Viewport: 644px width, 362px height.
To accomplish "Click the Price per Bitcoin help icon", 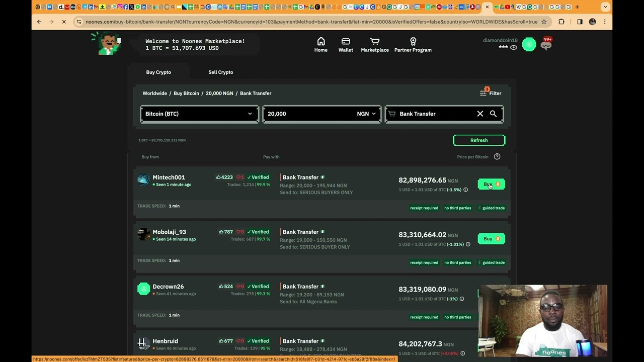I will pos(497,156).
